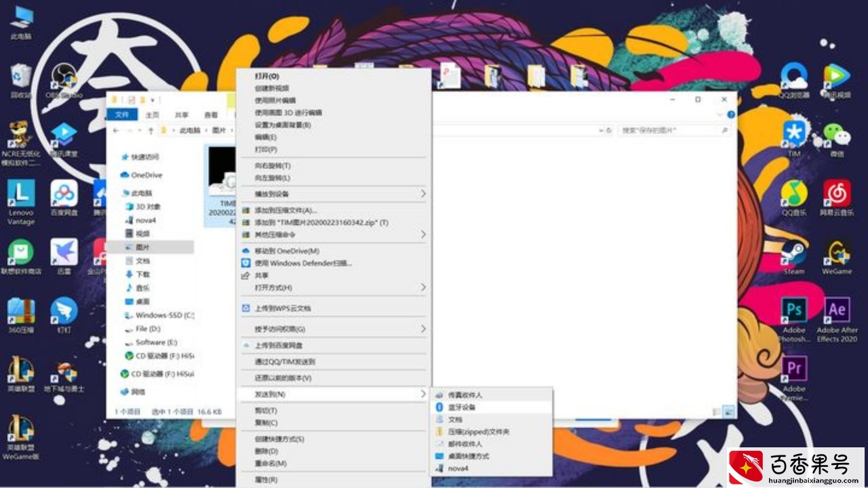Image resolution: width=868 pixels, height=488 pixels.
Task: Open the TIM desktop shortcut
Action: click(x=794, y=140)
